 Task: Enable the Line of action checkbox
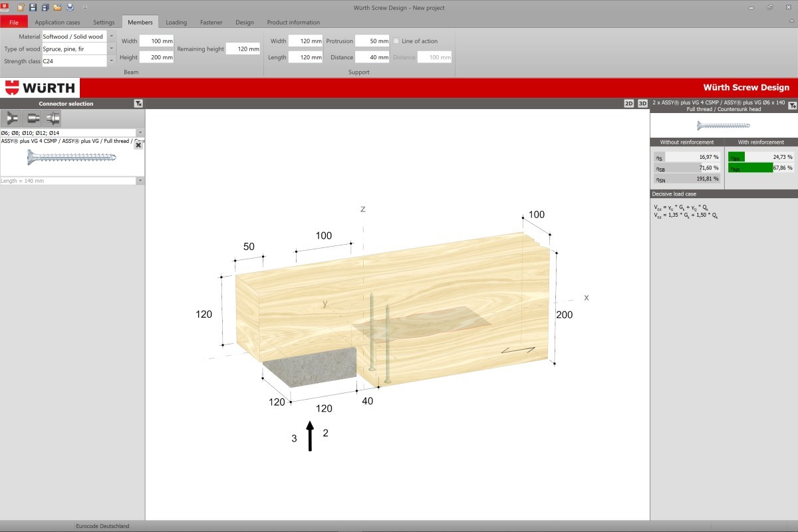[x=396, y=41]
